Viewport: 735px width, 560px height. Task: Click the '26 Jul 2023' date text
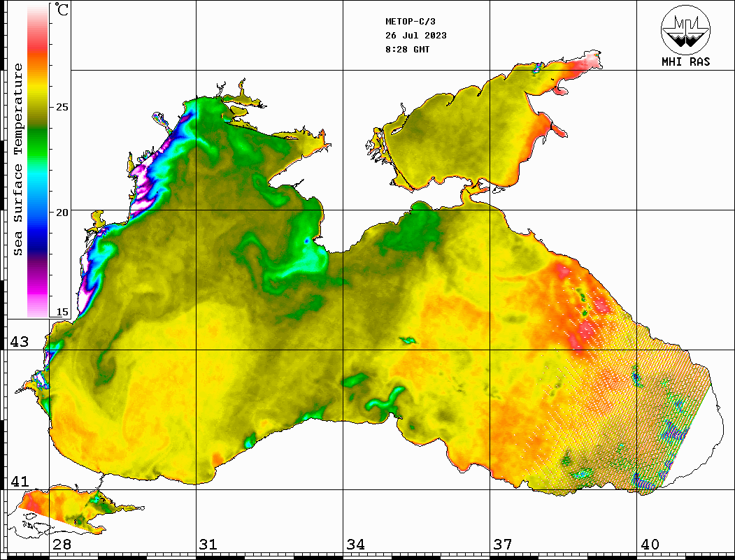pyautogui.click(x=416, y=36)
